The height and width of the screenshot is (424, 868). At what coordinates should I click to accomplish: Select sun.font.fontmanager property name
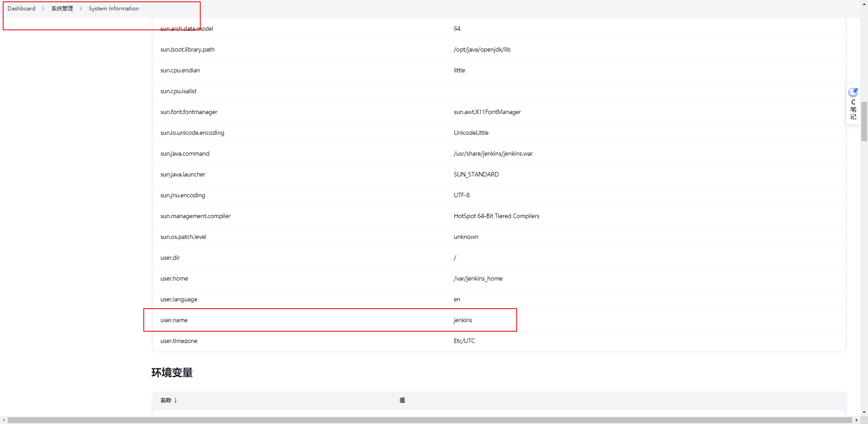(189, 112)
